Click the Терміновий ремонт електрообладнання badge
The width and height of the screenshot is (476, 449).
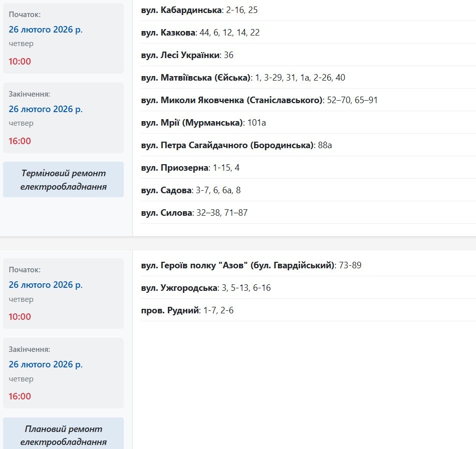64,180
